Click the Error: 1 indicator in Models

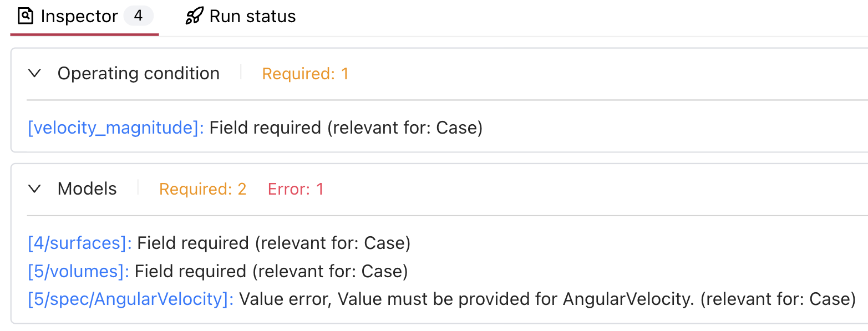tap(296, 189)
